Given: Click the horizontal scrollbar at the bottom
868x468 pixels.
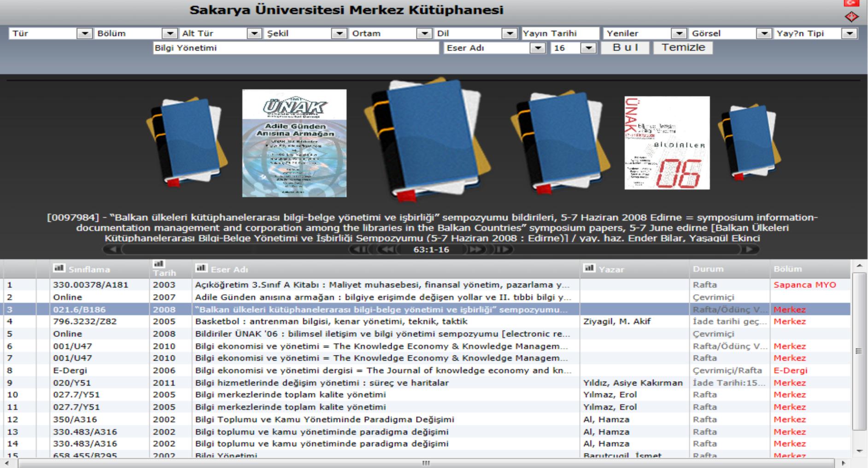Looking at the screenshot, I should pyautogui.click(x=426, y=463).
